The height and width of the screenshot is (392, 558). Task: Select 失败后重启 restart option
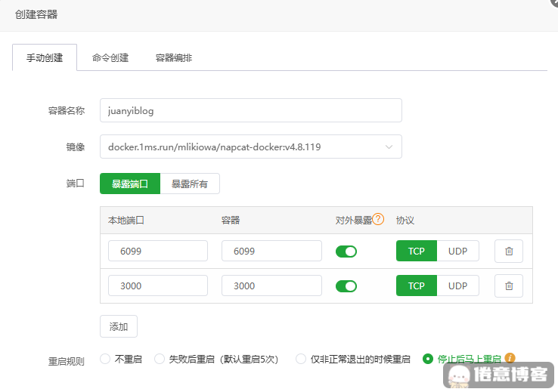[160, 359]
